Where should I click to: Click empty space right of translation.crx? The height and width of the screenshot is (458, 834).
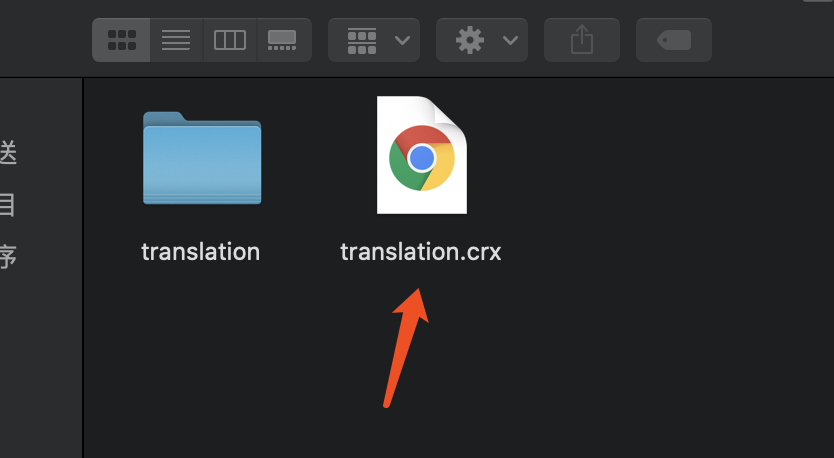[650, 200]
